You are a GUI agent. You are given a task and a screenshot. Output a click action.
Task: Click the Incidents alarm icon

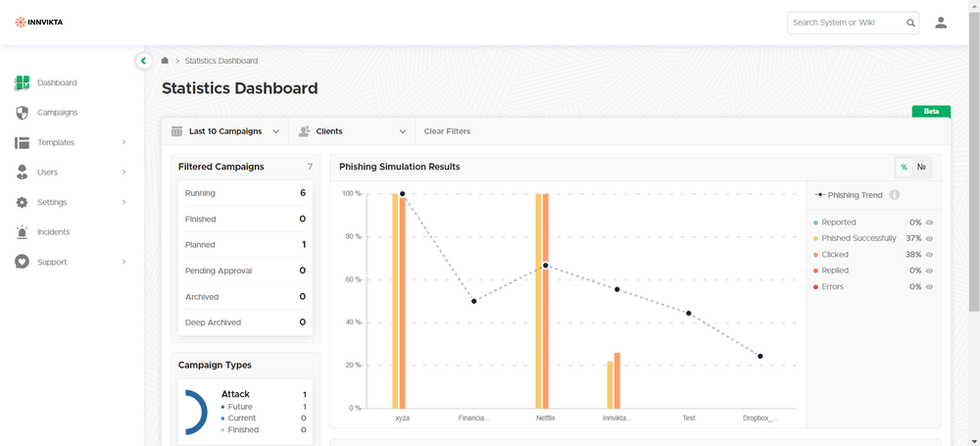tap(22, 232)
